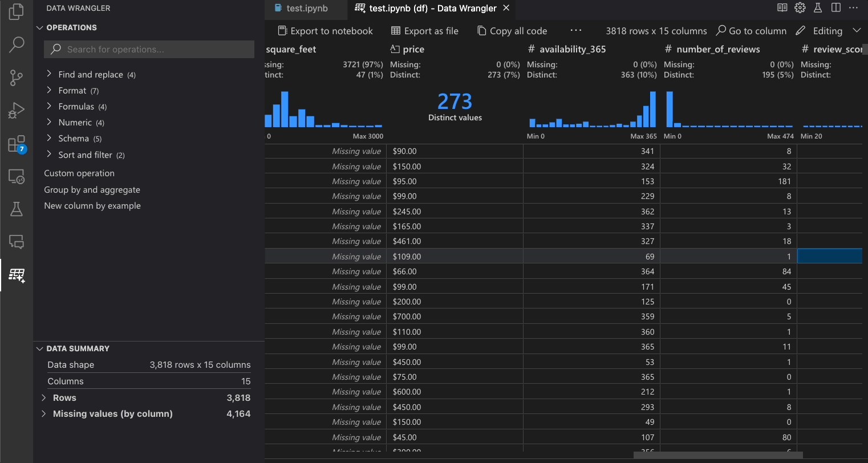The height and width of the screenshot is (463, 868).
Task: Open the Run and Debug view
Action: (17, 110)
